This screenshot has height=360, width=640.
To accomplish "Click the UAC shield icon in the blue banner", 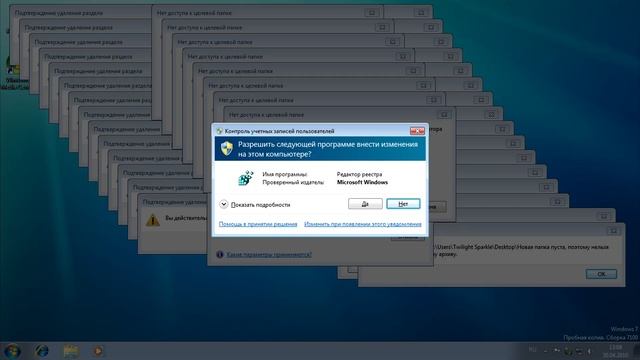I will 227,148.
